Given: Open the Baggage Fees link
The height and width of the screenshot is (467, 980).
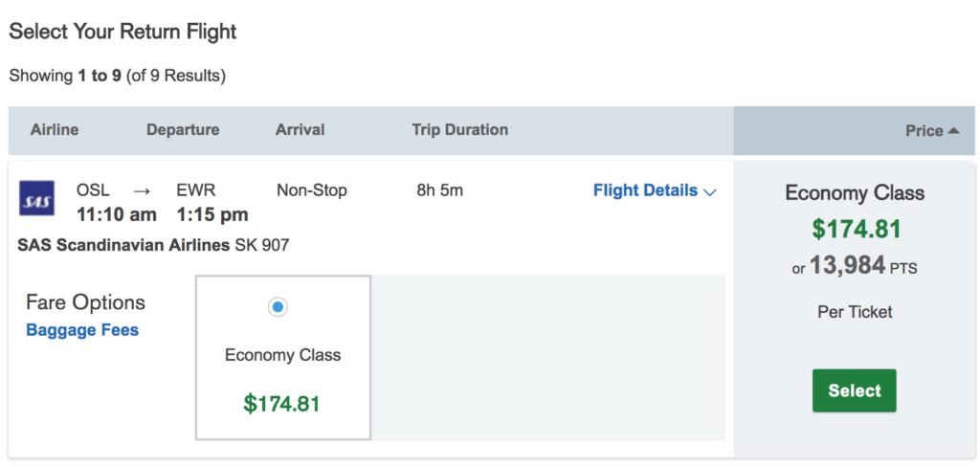Looking at the screenshot, I should [82, 330].
